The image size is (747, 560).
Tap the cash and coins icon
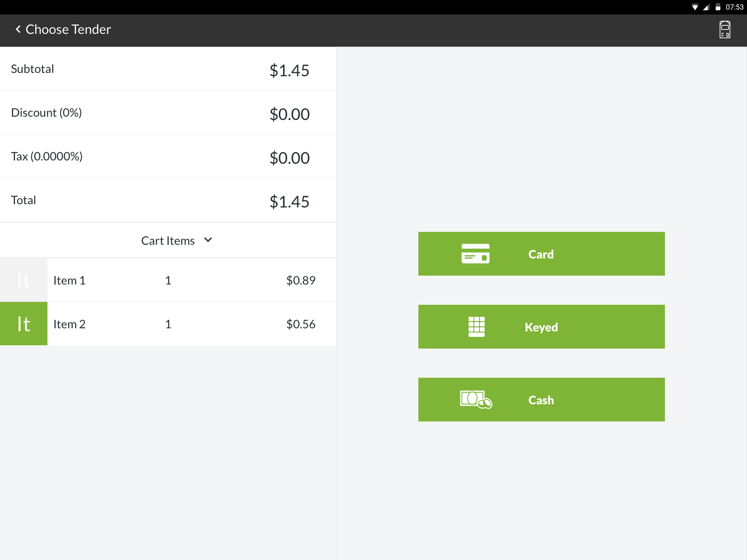coord(476,399)
